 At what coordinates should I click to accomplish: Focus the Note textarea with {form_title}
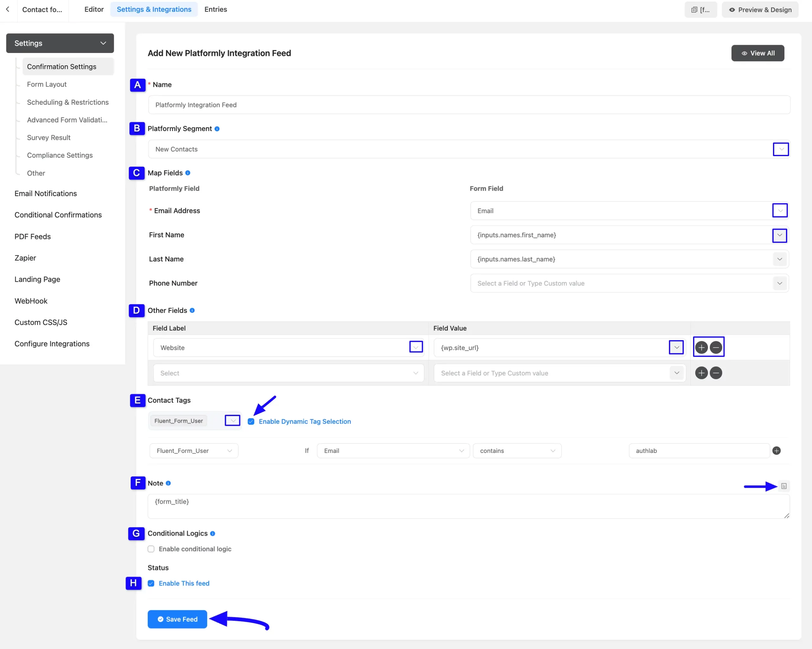(469, 506)
